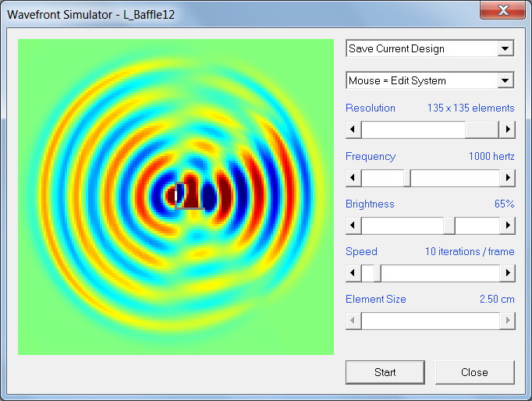Close the Wavefront Simulator dialog
The height and width of the screenshot is (401, 532).
point(474,372)
